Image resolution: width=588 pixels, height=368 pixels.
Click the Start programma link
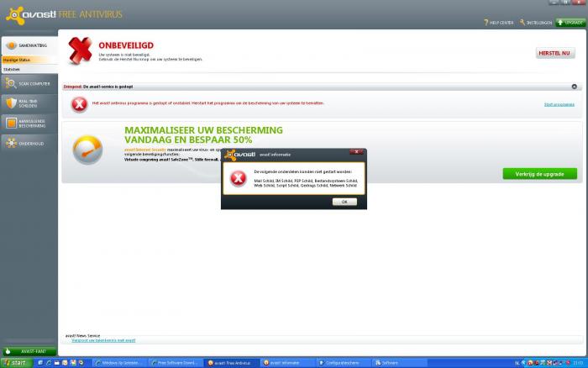click(559, 105)
